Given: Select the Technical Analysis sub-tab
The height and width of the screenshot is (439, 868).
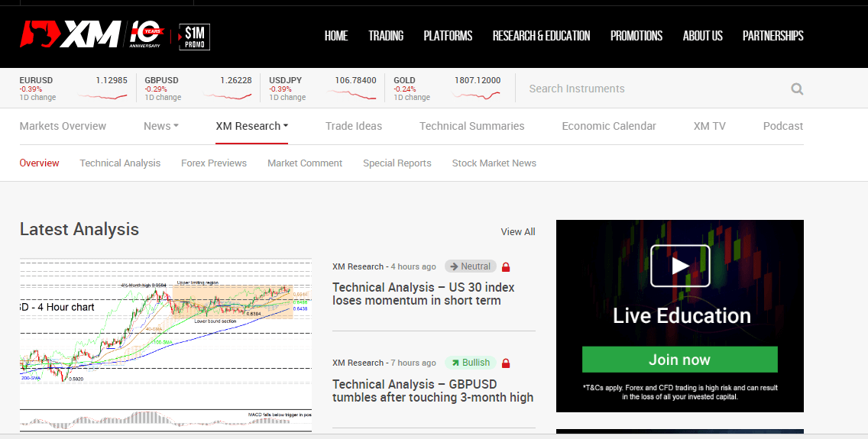Looking at the screenshot, I should click(120, 163).
